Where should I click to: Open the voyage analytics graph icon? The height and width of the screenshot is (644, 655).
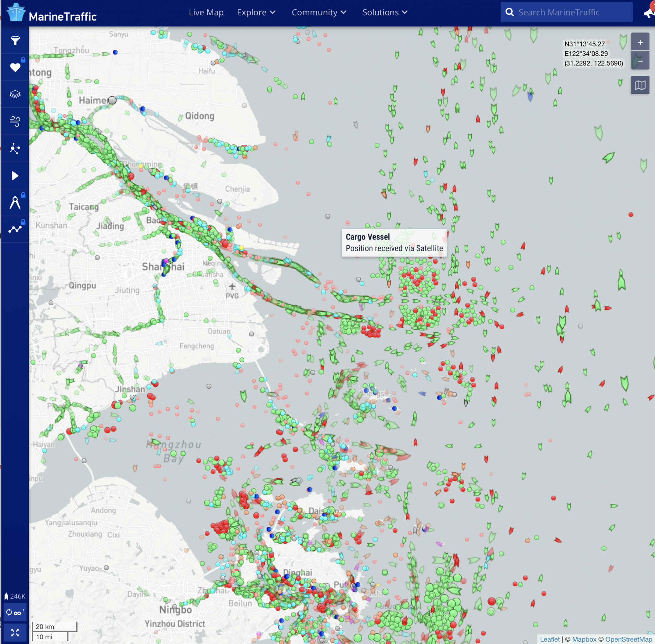[x=15, y=229]
